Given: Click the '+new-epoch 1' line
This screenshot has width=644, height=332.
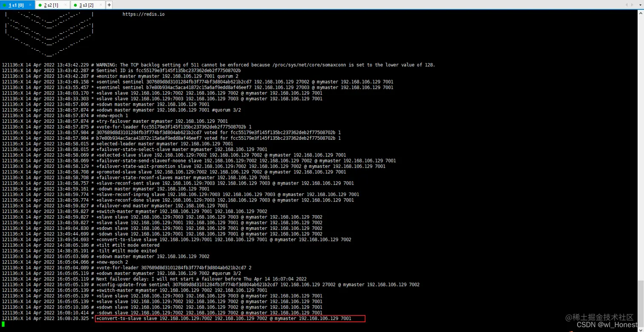Looking at the screenshot, I should pos(65,115).
